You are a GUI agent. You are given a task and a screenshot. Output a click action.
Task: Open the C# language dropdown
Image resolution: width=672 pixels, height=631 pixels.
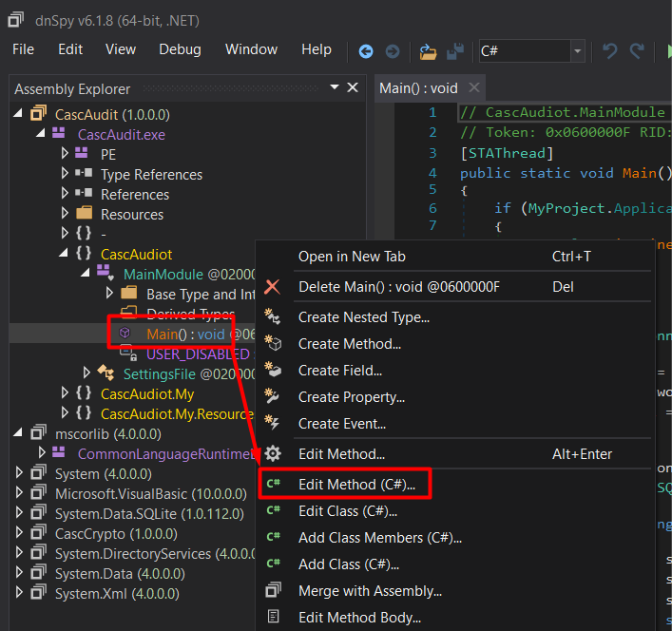coord(577,50)
